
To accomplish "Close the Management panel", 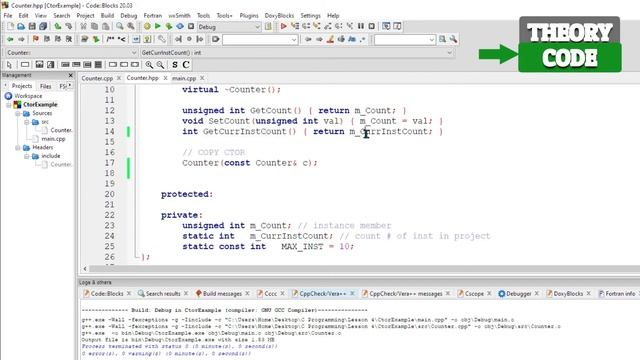I will coord(71,76).
